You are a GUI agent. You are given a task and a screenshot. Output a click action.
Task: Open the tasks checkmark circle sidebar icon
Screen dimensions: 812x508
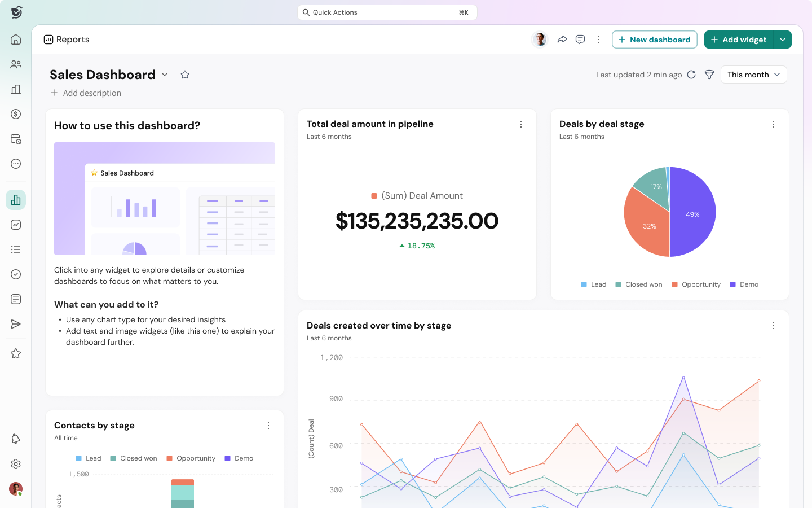(x=16, y=274)
